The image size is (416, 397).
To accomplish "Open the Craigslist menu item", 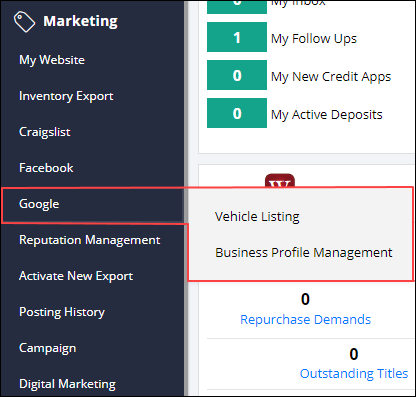I will [x=45, y=132].
